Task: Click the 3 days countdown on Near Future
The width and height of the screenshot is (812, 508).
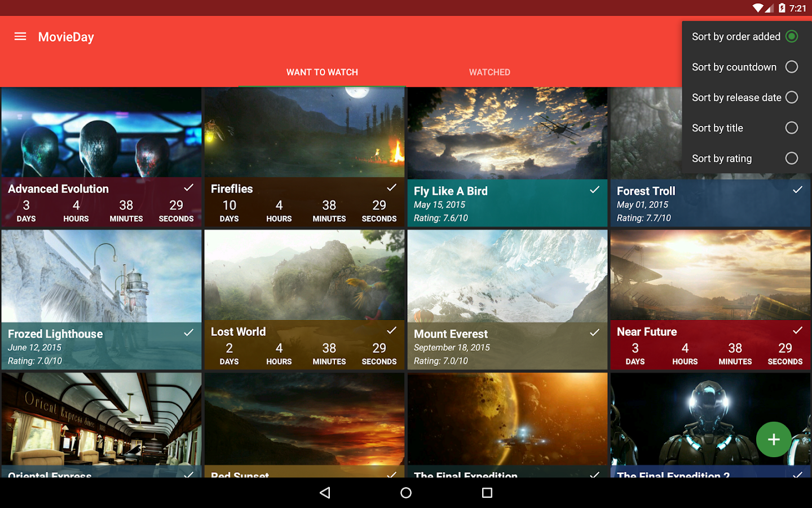Action: point(636,353)
